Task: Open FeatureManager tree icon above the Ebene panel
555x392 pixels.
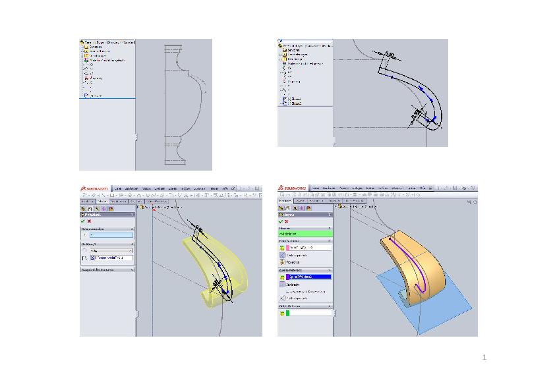Action: tap(281, 208)
